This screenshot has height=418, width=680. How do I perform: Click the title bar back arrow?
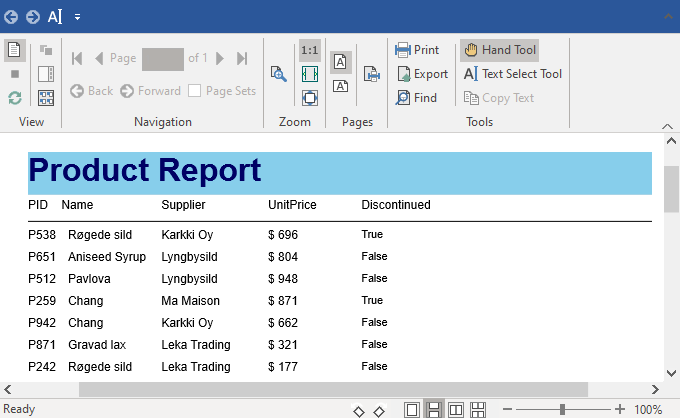click(x=12, y=16)
